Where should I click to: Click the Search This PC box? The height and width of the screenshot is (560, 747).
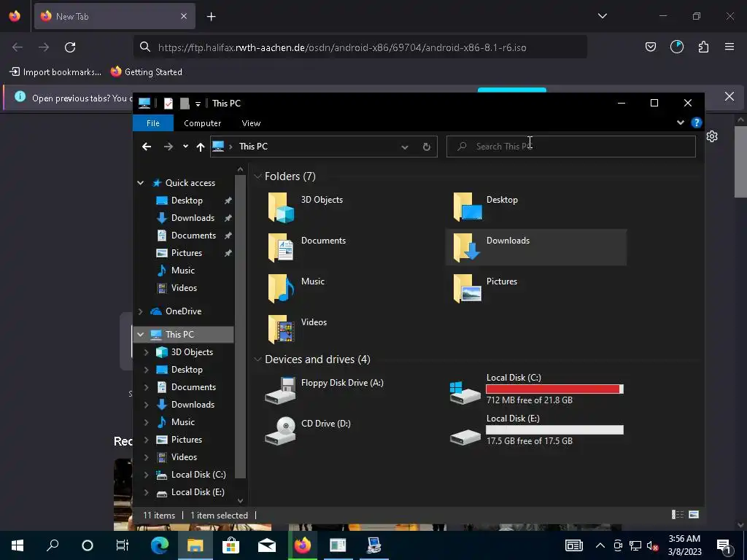[x=570, y=147]
